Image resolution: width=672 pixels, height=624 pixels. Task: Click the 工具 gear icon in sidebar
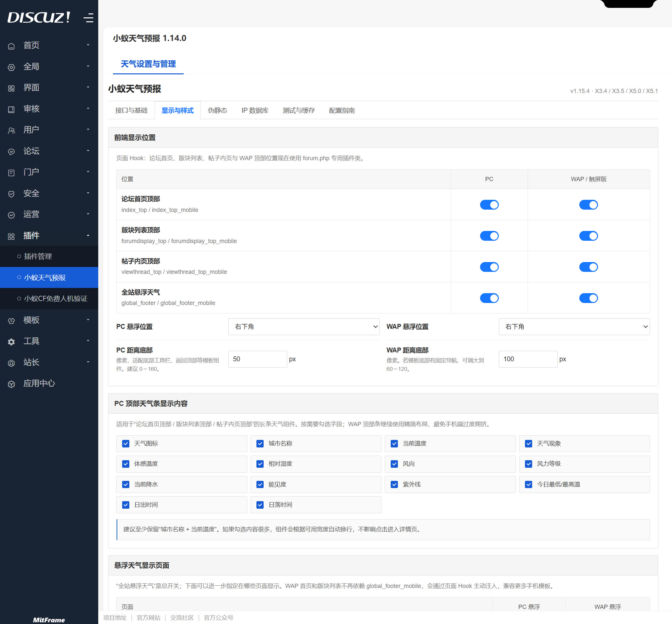pos(11,342)
